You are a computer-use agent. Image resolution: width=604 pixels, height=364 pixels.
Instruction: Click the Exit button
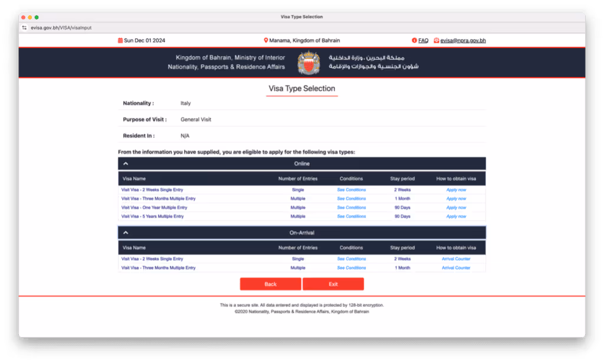333,284
